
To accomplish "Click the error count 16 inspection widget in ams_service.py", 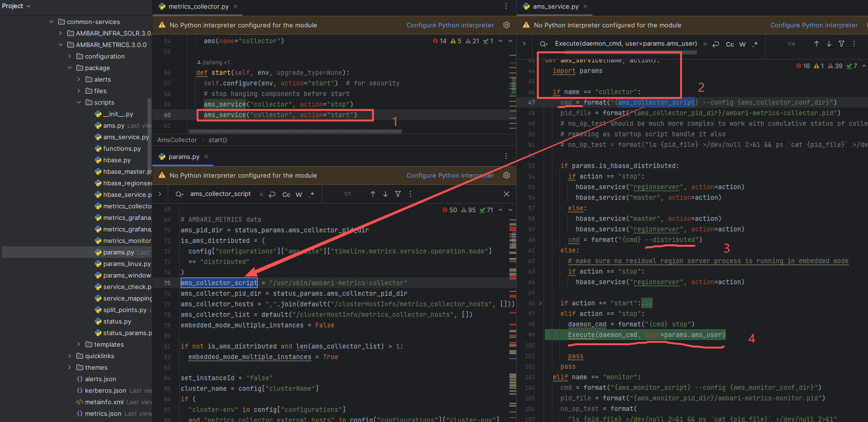I will (x=803, y=66).
